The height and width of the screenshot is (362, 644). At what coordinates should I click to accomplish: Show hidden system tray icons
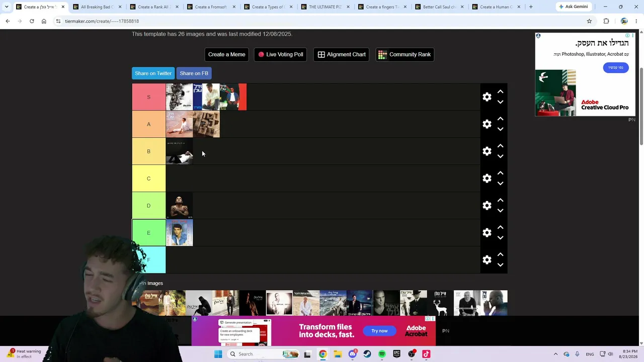555,354
